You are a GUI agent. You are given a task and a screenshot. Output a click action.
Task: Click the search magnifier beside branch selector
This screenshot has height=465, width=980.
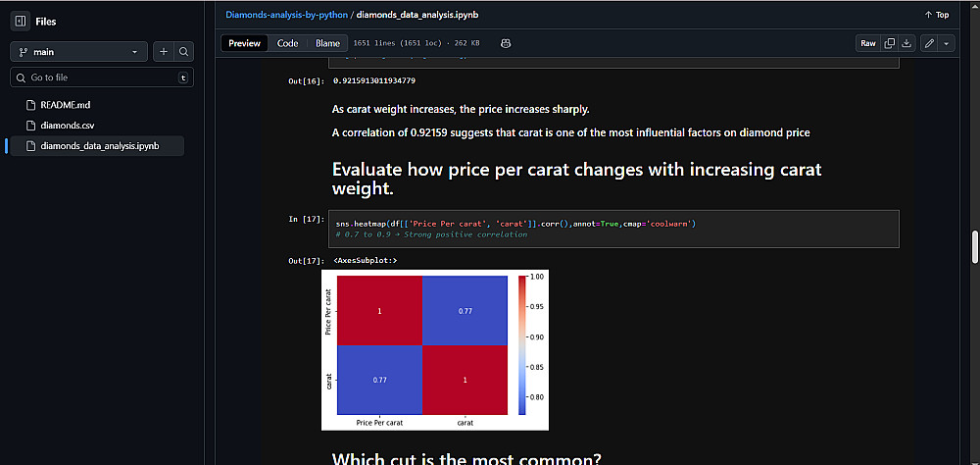tap(183, 52)
